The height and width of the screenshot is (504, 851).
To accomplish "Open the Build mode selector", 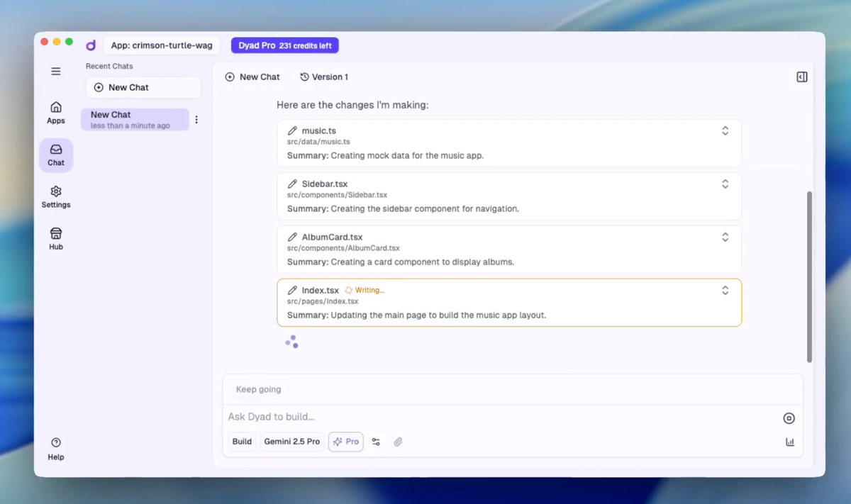I will tap(242, 442).
